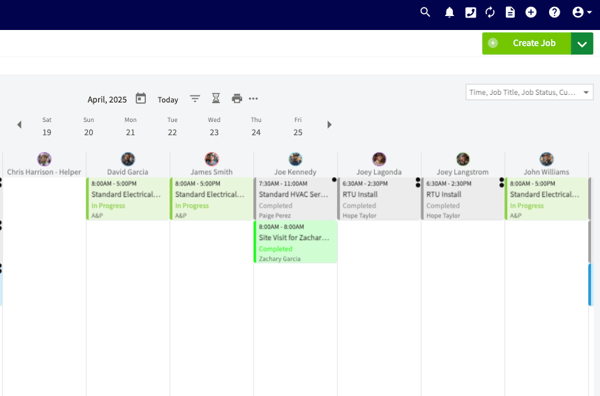Screen dimensions: 600x396
Task: Open John Williams' Standard Electrical job
Action: tap(546, 199)
